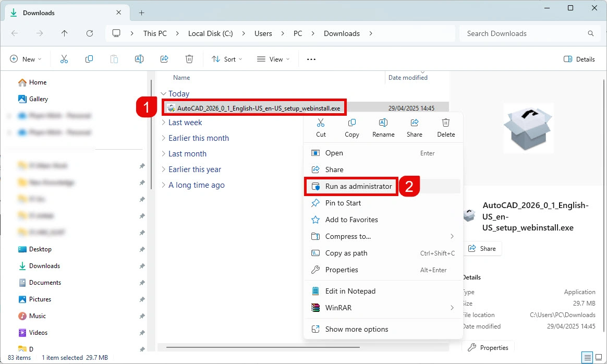Expand the Earlier this year group
Screen dimensions: 607x364
point(163,169)
